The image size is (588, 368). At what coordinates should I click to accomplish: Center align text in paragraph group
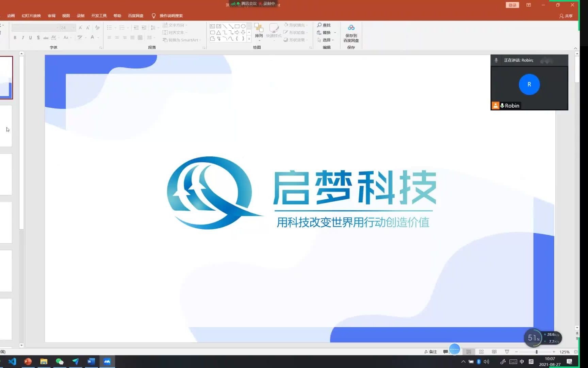117,37
